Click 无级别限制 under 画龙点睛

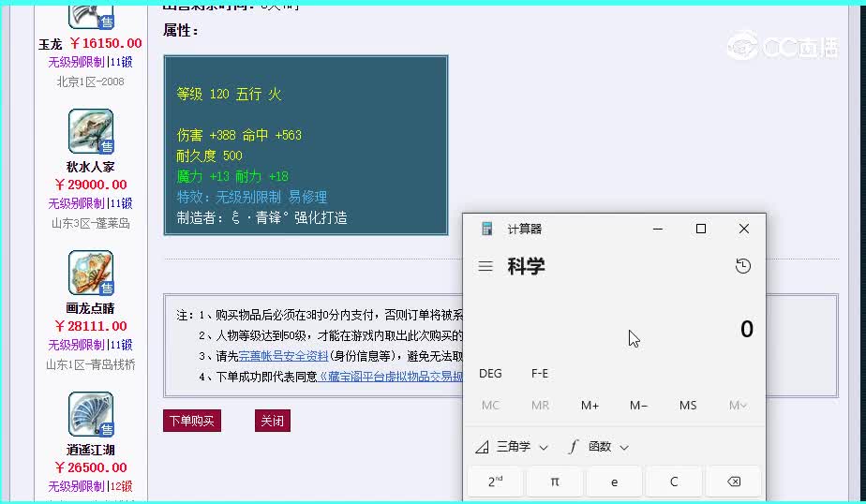pos(76,345)
